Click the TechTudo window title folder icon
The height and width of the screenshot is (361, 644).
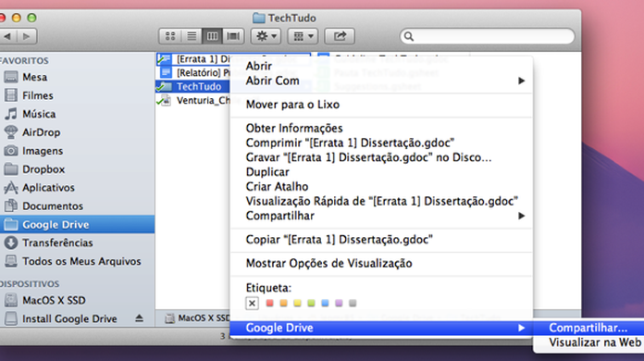click(259, 18)
